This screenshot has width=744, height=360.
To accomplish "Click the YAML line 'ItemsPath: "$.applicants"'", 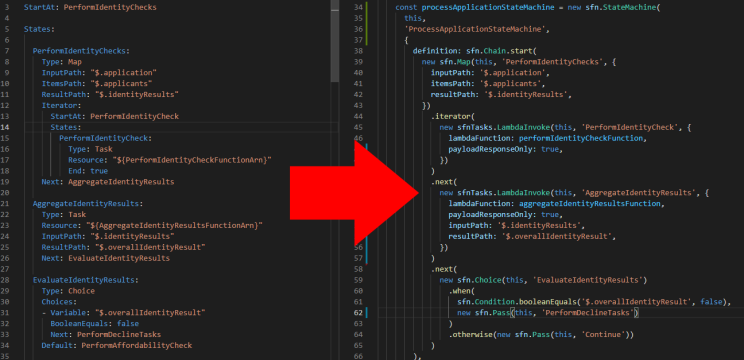I will tap(97, 84).
